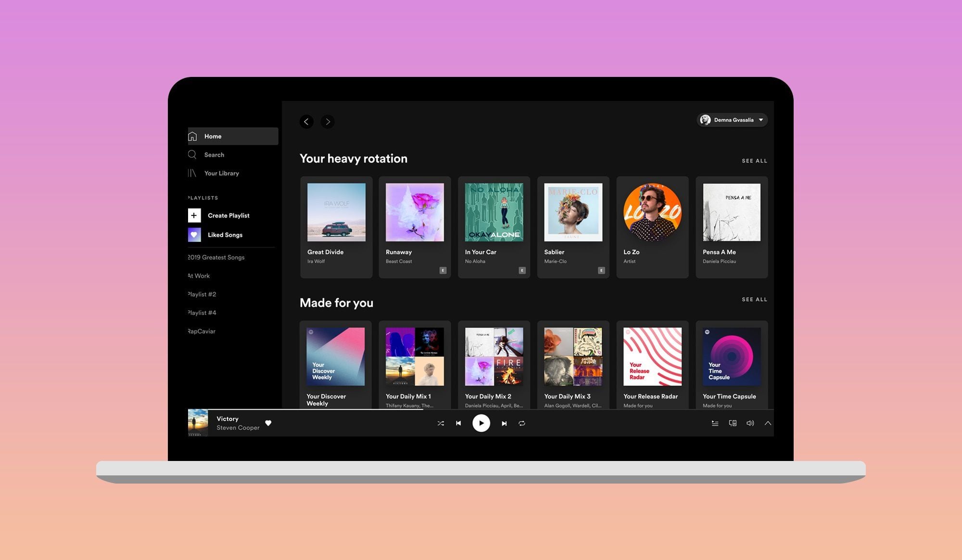Screen dimensions: 962x560
Task: Open the Liked Songs playlist
Action: (x=225, y=235)
